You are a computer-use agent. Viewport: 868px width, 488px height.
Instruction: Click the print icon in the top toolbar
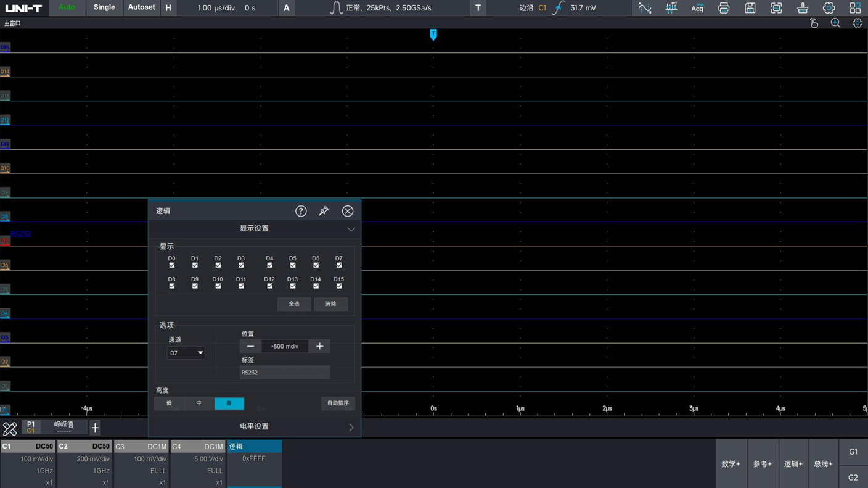pyautogui.click(x=724, y=8)
